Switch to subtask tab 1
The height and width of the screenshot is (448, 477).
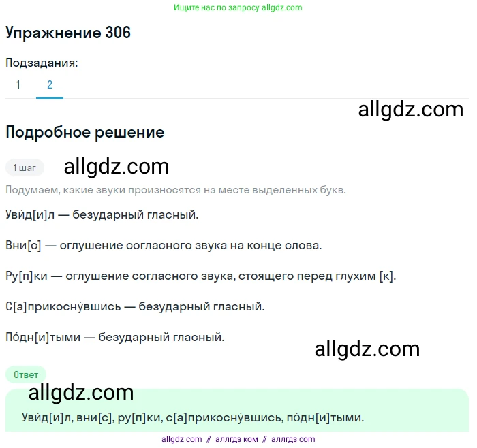click(x=18, y=84)
